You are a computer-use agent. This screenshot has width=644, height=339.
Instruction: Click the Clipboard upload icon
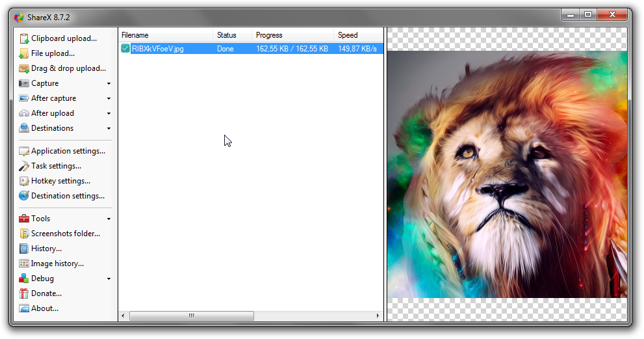click(x=24, y=38)
